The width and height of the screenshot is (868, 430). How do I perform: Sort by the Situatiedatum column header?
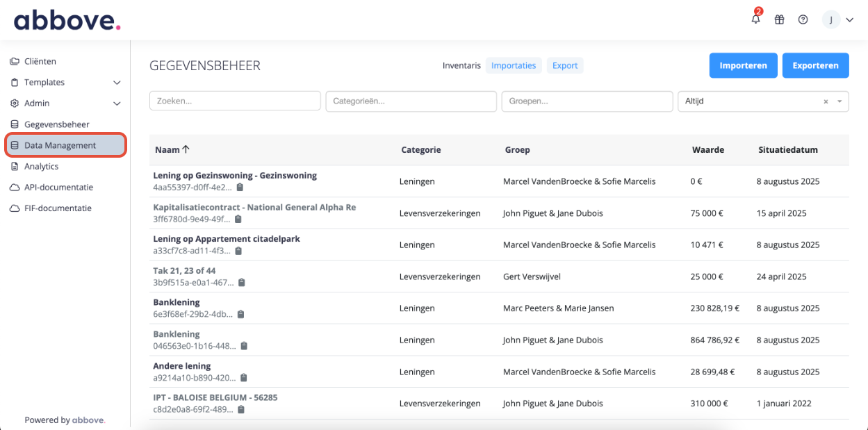click(788, 149)
